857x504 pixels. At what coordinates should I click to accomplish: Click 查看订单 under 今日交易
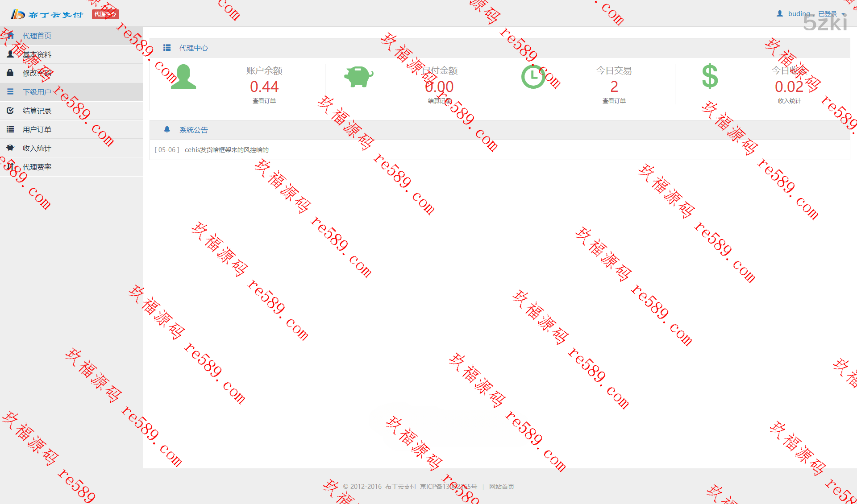point(614,101)
